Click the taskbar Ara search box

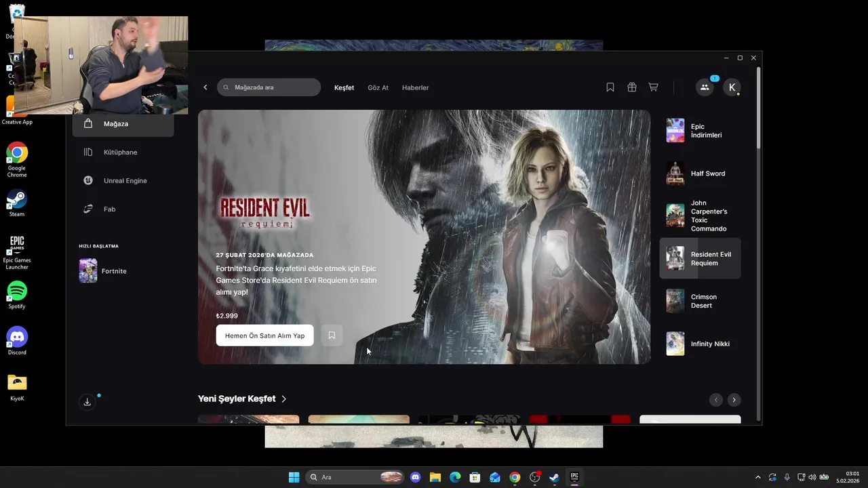pos(355,477)
